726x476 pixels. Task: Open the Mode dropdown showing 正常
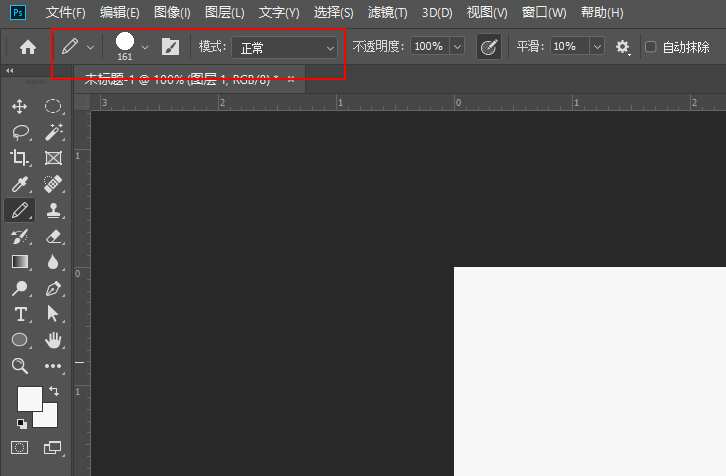click(x=284, y=47)
